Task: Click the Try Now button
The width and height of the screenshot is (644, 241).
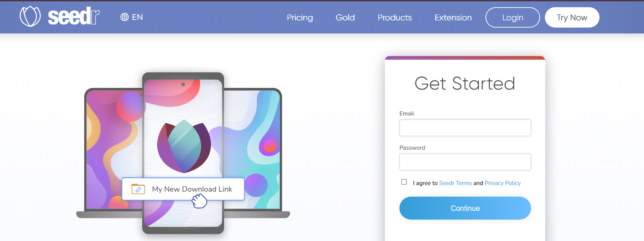Action: pos(572,18)
